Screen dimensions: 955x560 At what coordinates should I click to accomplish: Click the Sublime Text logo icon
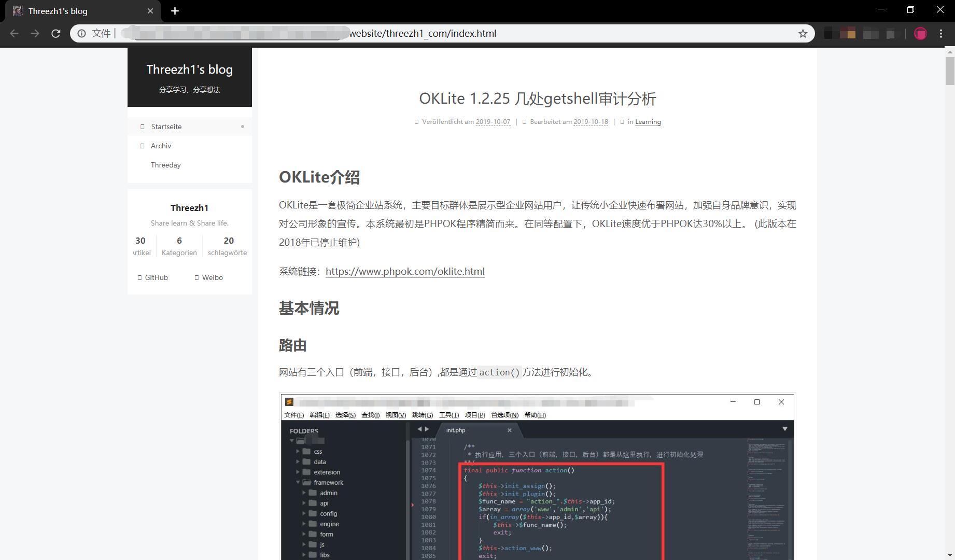(289, 402)
